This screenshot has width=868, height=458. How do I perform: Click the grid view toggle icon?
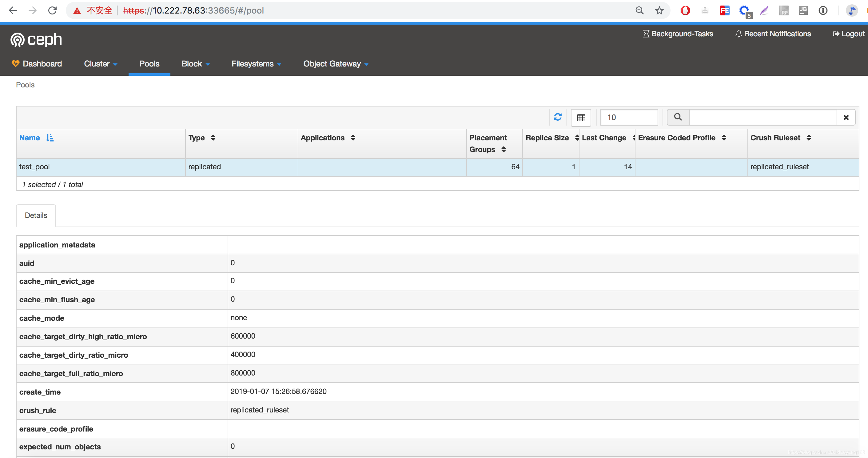point(582,117)
